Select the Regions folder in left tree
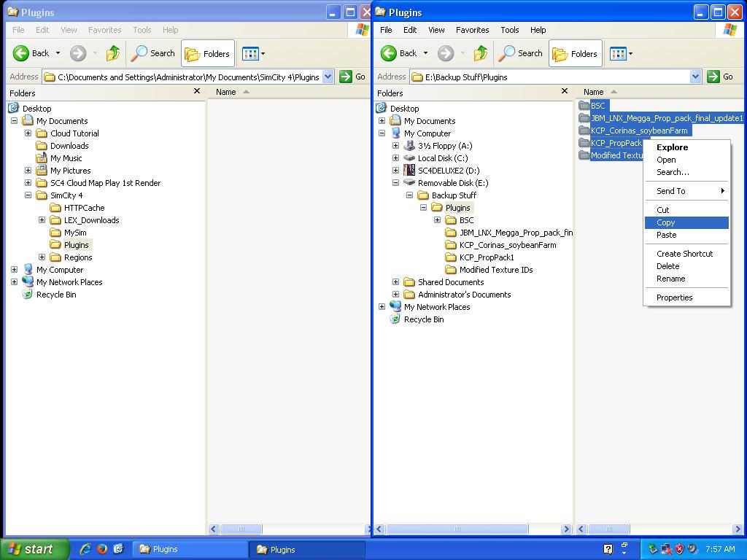This screenshot has height=560, width=747. (x=78, y=257)
